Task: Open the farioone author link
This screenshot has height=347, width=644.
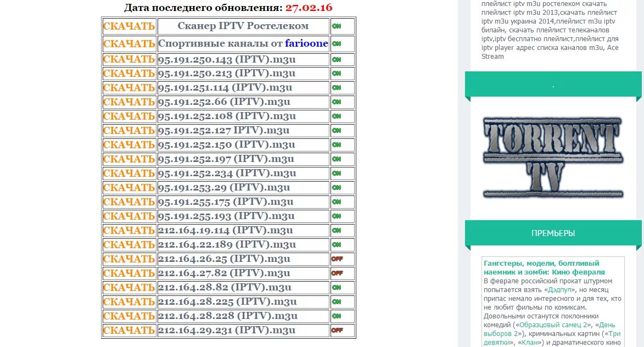Action: (306, 43)
